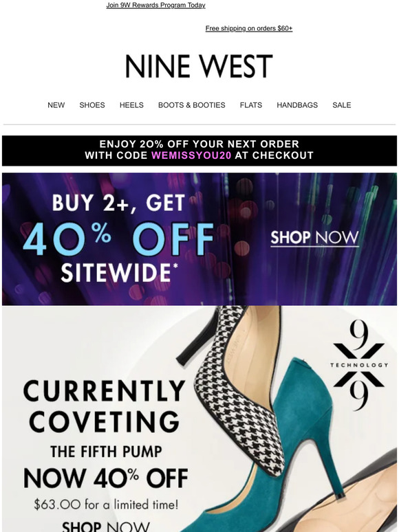Go to the HEELS category

131,105
